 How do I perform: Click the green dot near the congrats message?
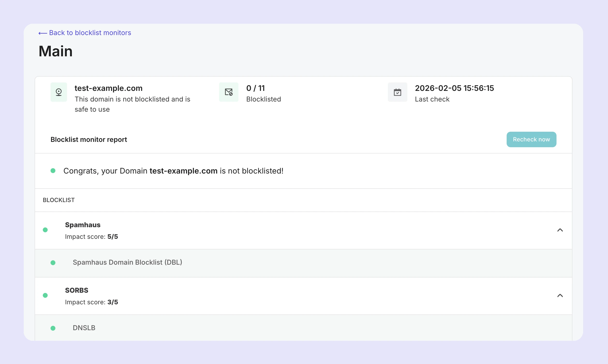53,171
